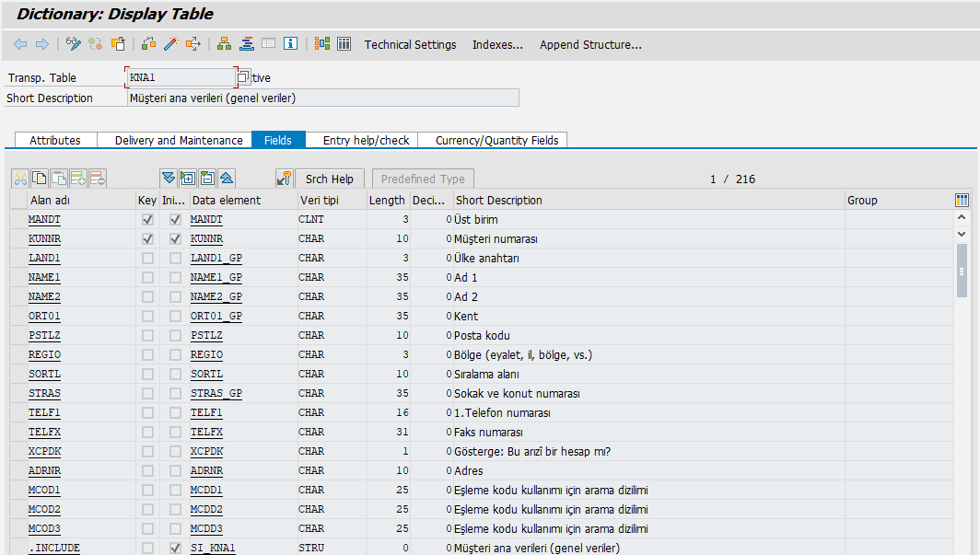Image resolution: width=980 pixels, height=555 pixels.
Task: Click the Transp. Table field containing KNA1
Action: coord(180,77)
